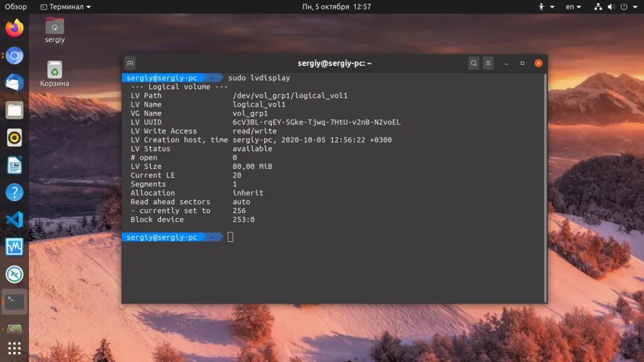Image resolution: width=644 pixels, height=362 pixels.
Task: Click the VG Name value vol_grp1
Action: pyautogui.click(x=250, y=113)
